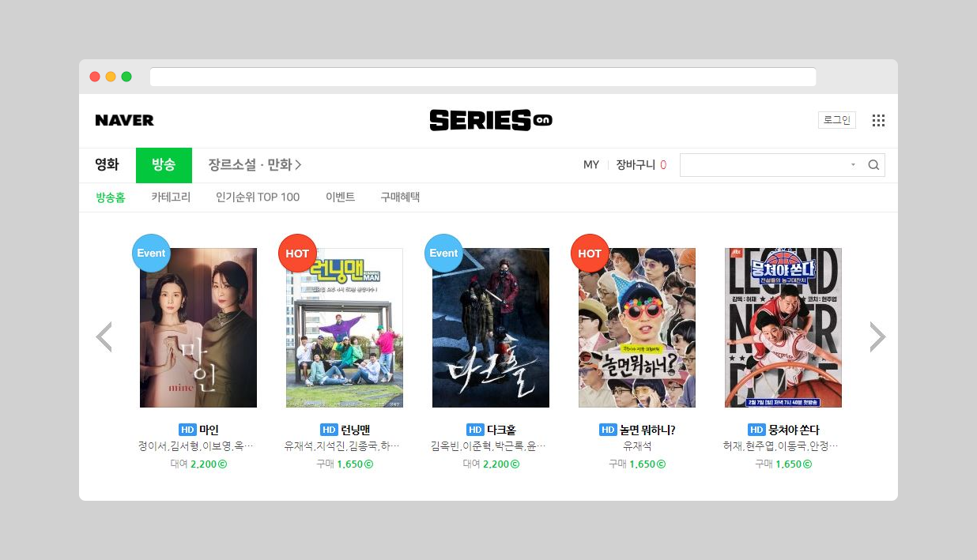977x560 pixels.
Task: Open the 런닝맨 title link
Action: [x=355, y=430]
